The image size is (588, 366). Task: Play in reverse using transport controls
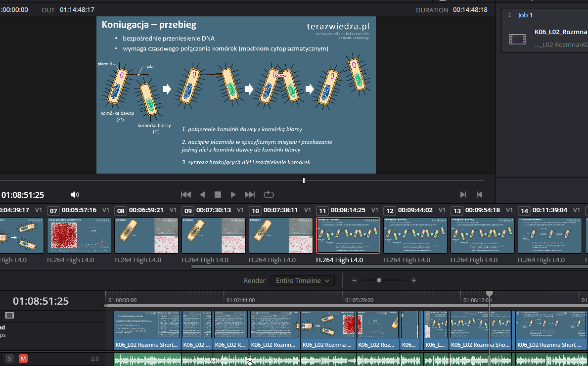point(202,195)
